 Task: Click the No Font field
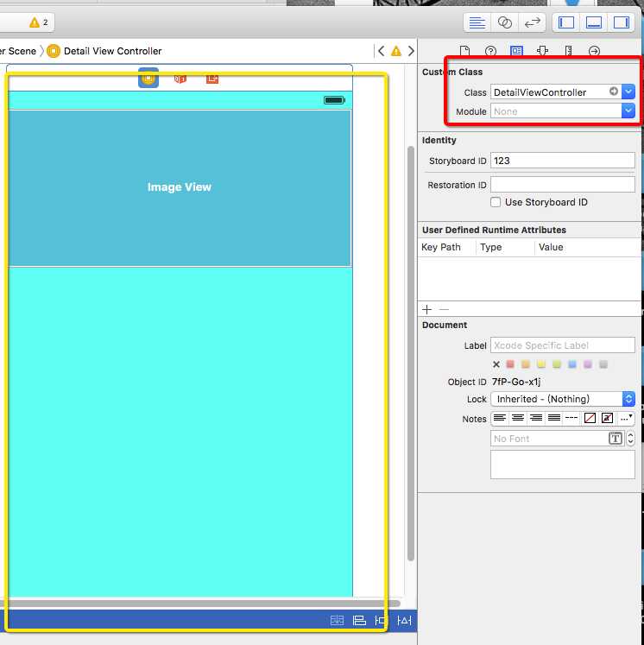pyautogui.click(x=549, y=439)
